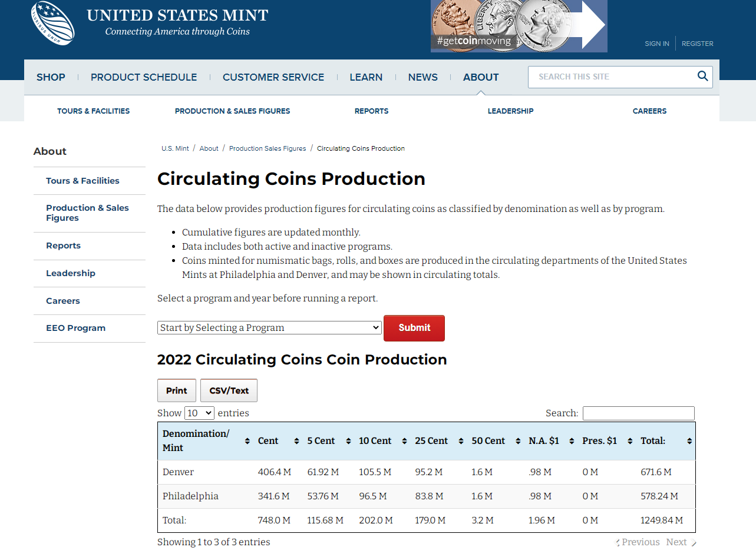Open the CUSTOMER SERVICE menu
Screen dimensions: 756x557
point(273,77)
